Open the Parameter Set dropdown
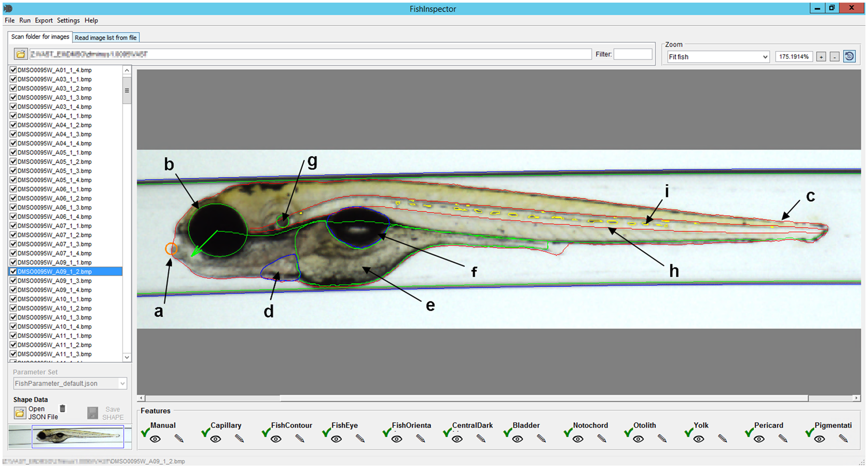 click(x=122, y=384)
